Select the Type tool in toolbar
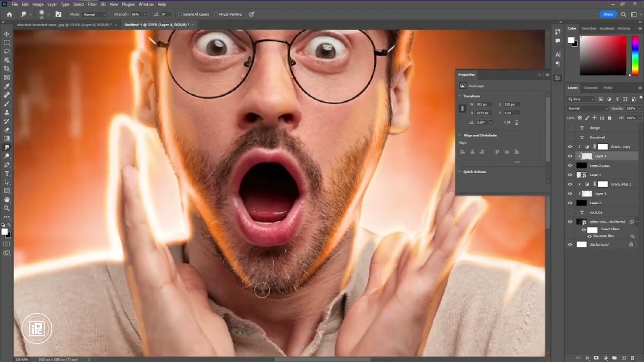This screenshot has height=362, width=644. [x=7, y=173]
